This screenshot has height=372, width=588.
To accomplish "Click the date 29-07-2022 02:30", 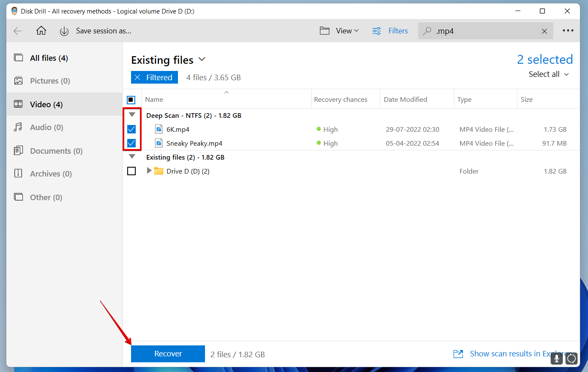I will 413,129.
